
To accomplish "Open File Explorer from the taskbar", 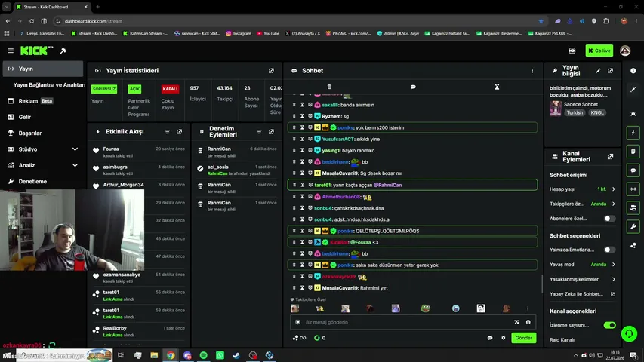I will pos(154,355).
